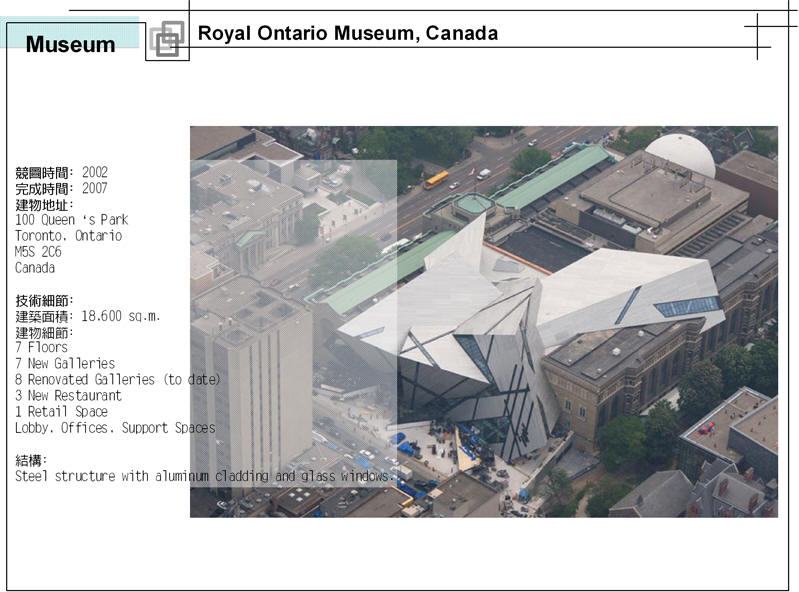Click the Steel structure description text
The width and height of the screenshot is (799, 592).
point(204,476)
